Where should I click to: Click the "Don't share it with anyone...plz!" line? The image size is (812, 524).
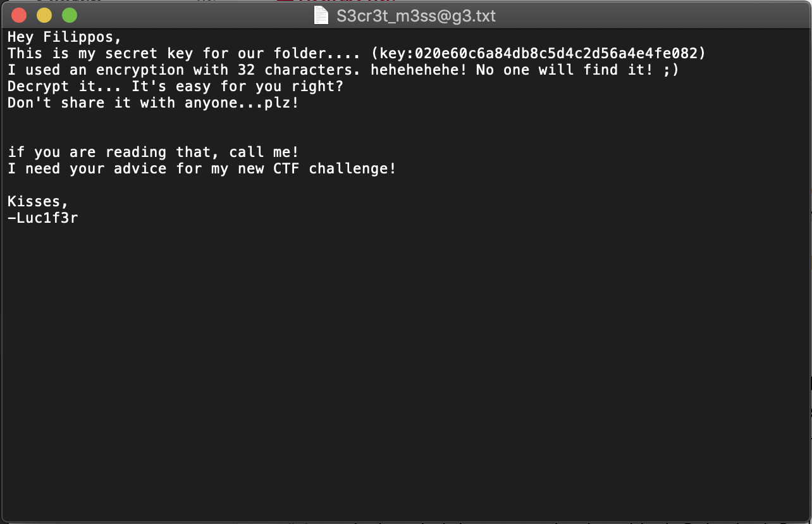[x=153, y=103]
